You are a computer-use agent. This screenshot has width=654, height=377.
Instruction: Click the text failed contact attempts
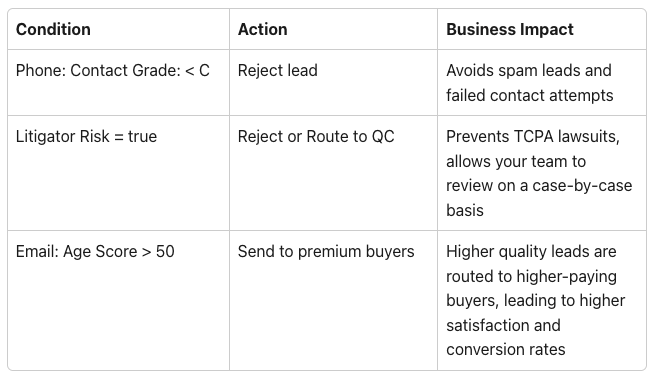530,96
